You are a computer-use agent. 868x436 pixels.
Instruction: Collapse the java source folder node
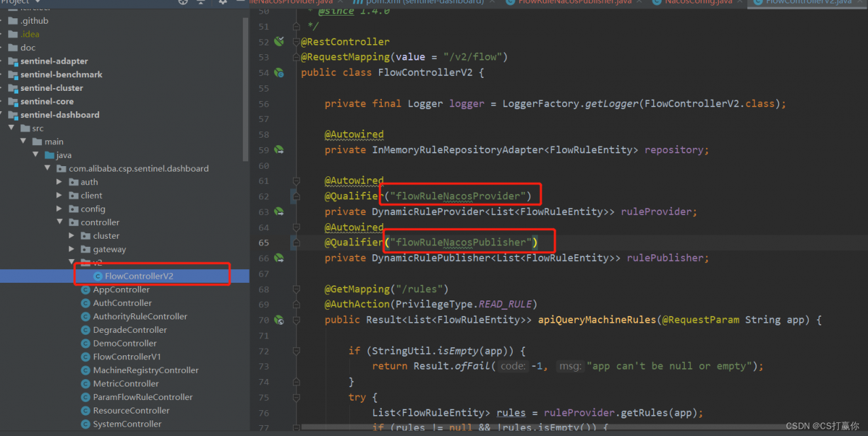35,155
